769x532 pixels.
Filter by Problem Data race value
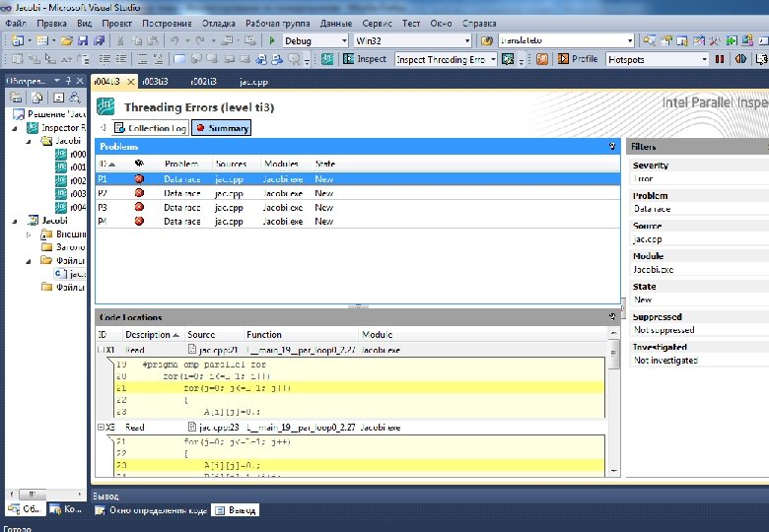pos(652,209)
